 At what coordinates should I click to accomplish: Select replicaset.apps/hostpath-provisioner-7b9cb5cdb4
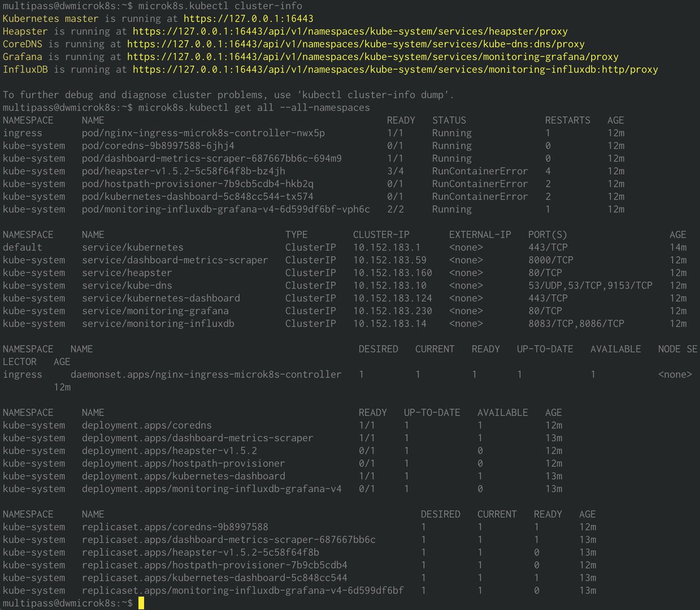pyautogui.click(x=215, y=566)
